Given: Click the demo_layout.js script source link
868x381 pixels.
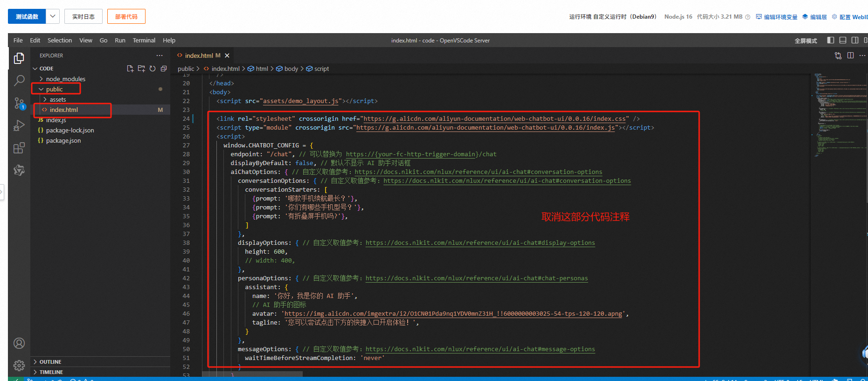Looking at the screenshot, I should coord(301,101).
